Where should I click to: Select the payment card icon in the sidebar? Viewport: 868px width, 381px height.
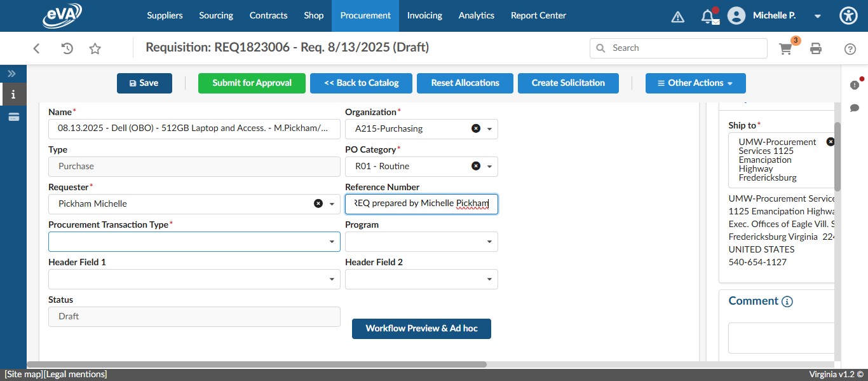11,116
